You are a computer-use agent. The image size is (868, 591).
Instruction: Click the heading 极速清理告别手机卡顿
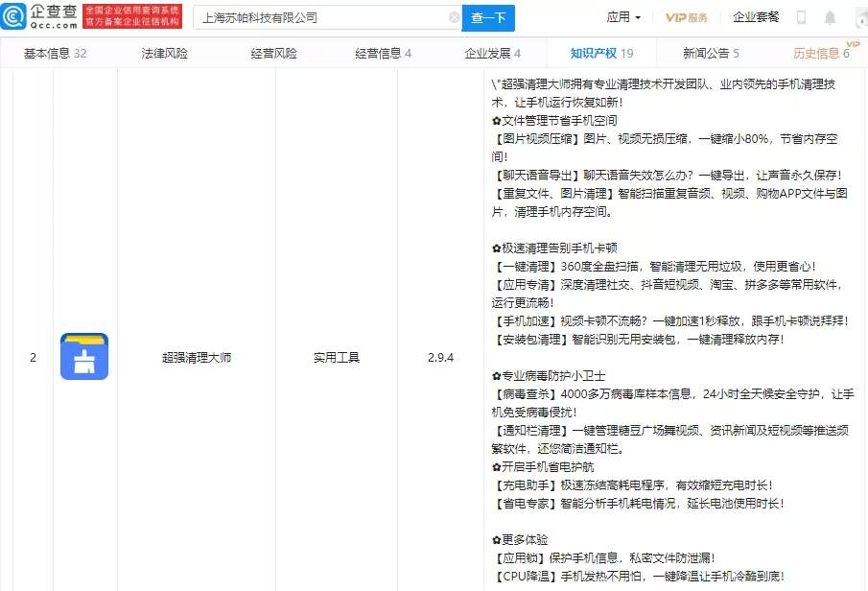click(554, 248)
